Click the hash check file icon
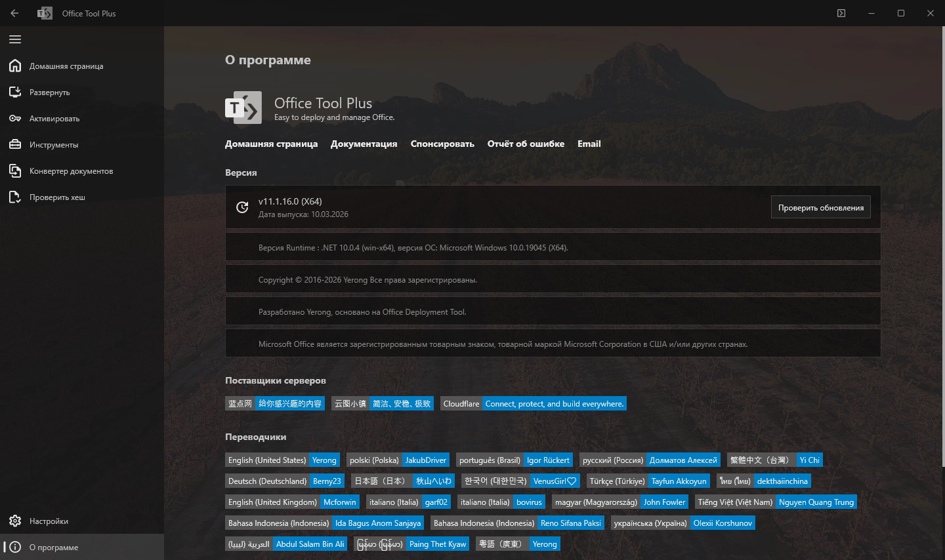 point(15,197)
